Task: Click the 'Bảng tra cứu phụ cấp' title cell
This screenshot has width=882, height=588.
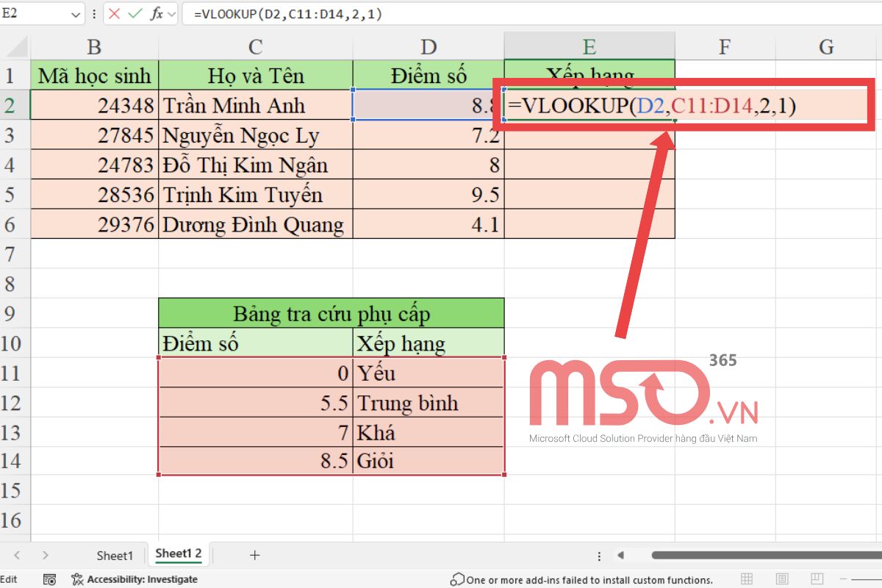Action: tap(331, 314)
